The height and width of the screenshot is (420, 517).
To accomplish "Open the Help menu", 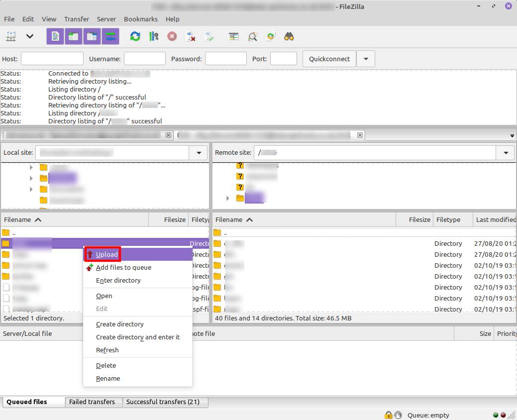I will 173,19.
